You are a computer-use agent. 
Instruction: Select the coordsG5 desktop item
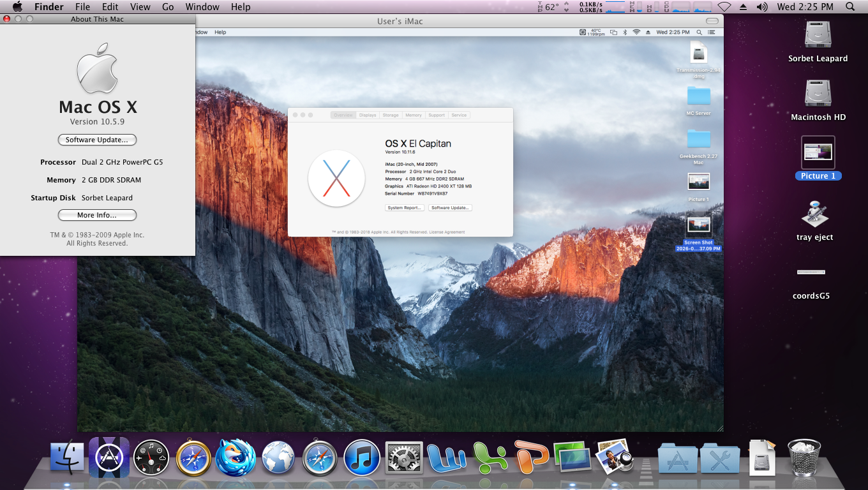811,272
